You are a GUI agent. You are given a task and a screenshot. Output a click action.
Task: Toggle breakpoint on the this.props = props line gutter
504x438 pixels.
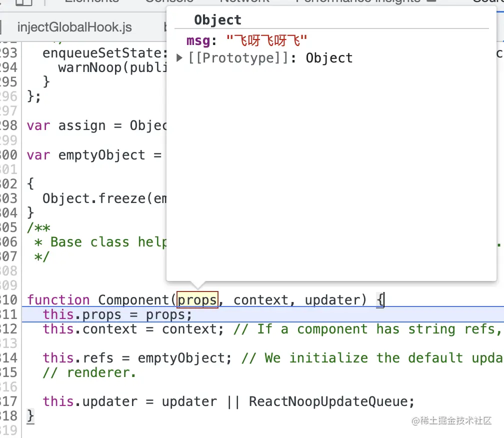click(x=8, y=314)
